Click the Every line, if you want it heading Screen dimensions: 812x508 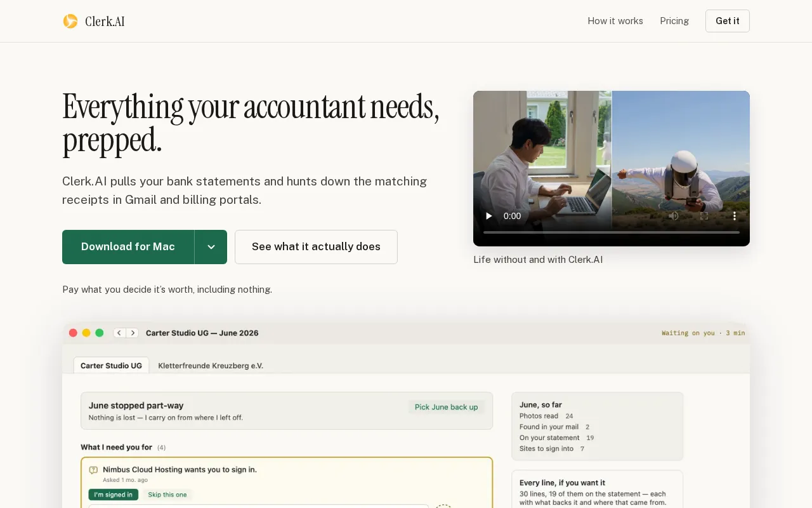point(562,483)
